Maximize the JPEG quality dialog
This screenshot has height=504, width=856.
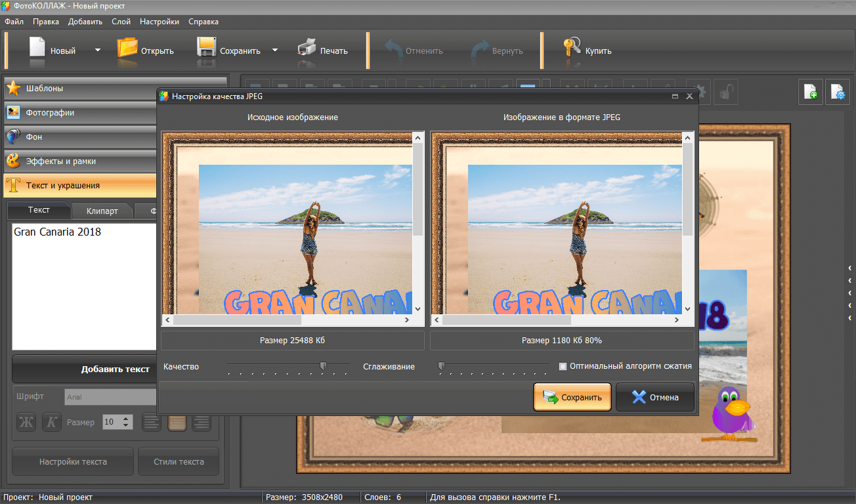click(675, 96)
